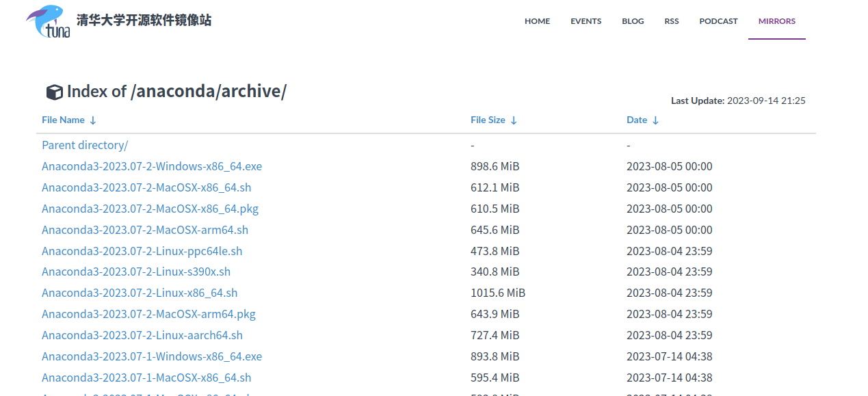Click the TUNA fish logo
The width and height of the screenshot is (868, 396).
pos(49,21)
